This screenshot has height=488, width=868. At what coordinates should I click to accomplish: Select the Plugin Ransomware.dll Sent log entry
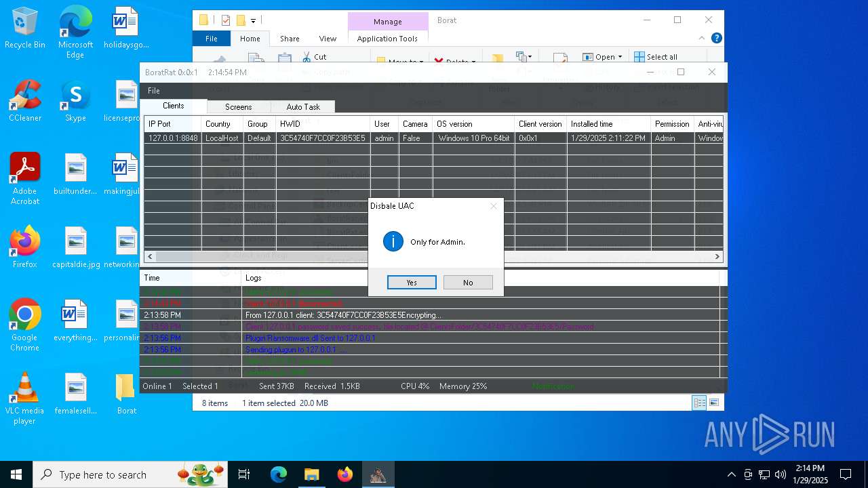[x=430, y=338]
